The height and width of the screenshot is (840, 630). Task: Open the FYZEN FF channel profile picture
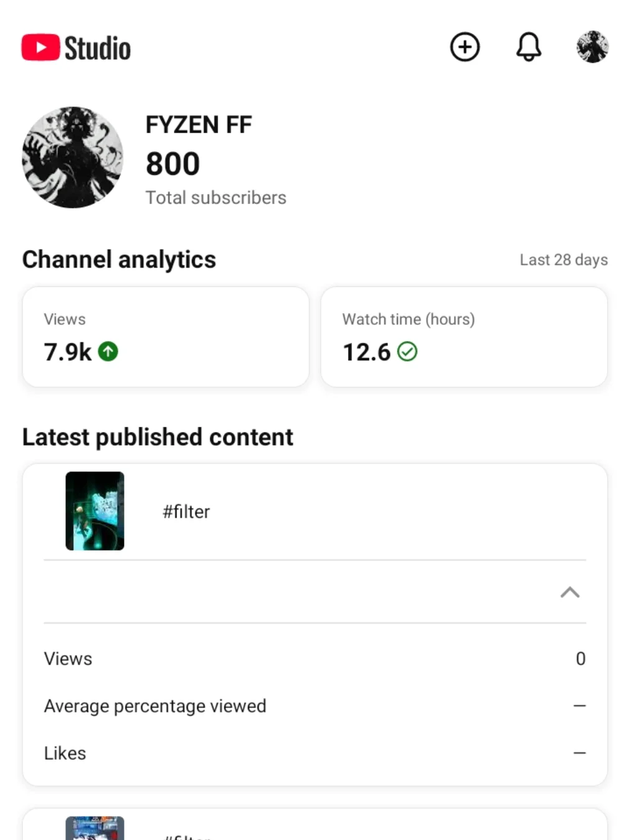pyautogui.click(x=73, y=157)
